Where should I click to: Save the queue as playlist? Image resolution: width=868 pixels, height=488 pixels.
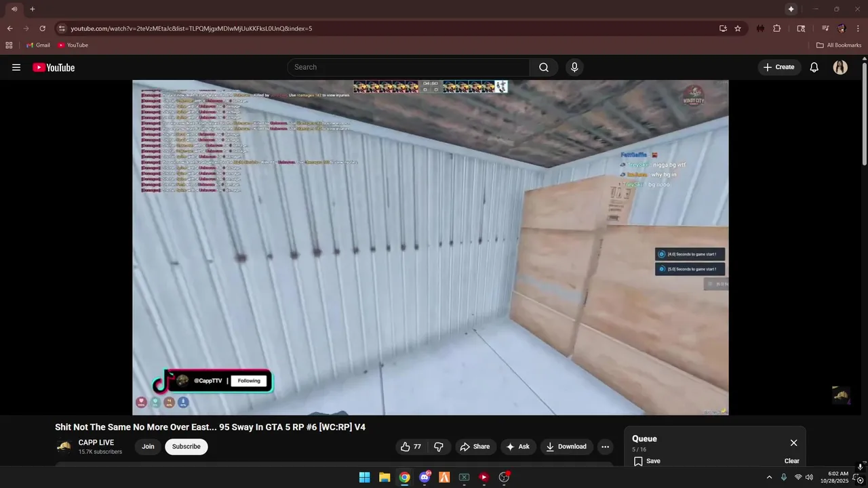tap(647, 461)
